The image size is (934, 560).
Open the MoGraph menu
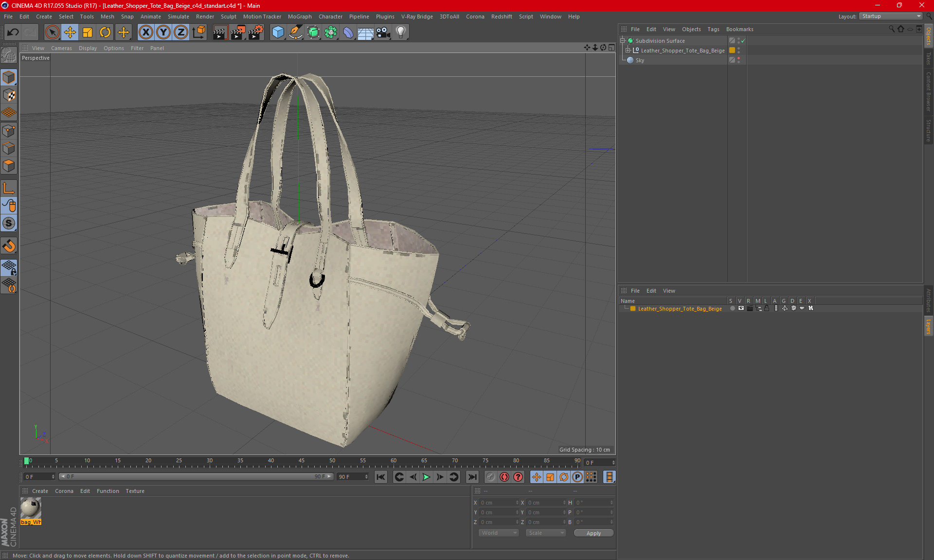coord(299,17)
